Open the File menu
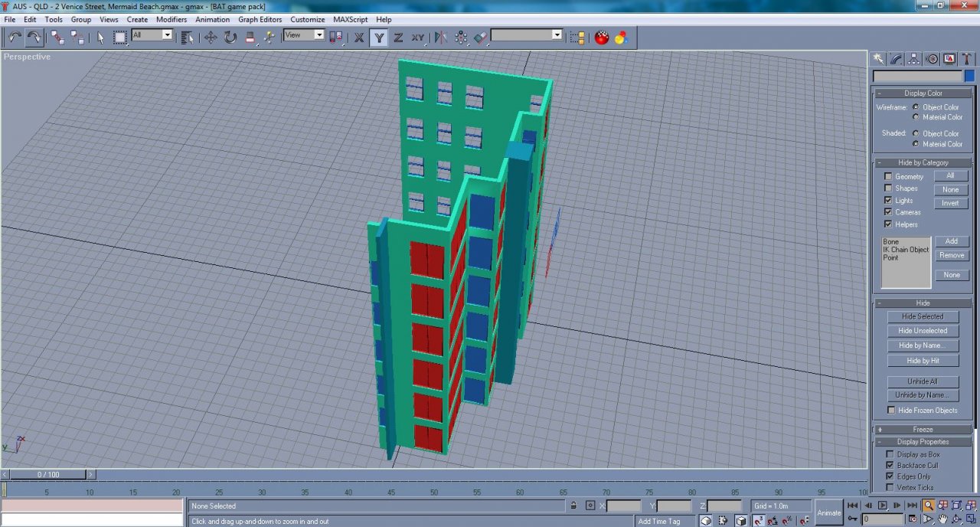The height and width of the screenshot is (527, 980). [x=10, y=19]
